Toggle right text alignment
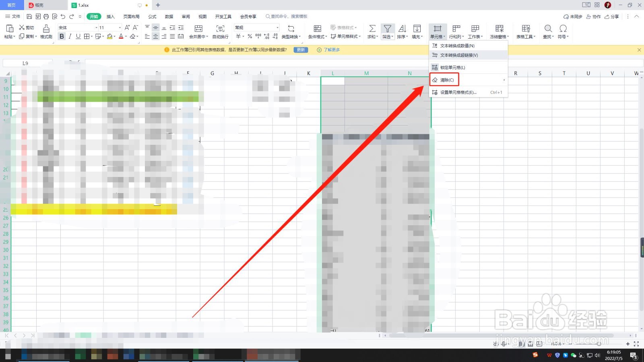 click(164, 36)
